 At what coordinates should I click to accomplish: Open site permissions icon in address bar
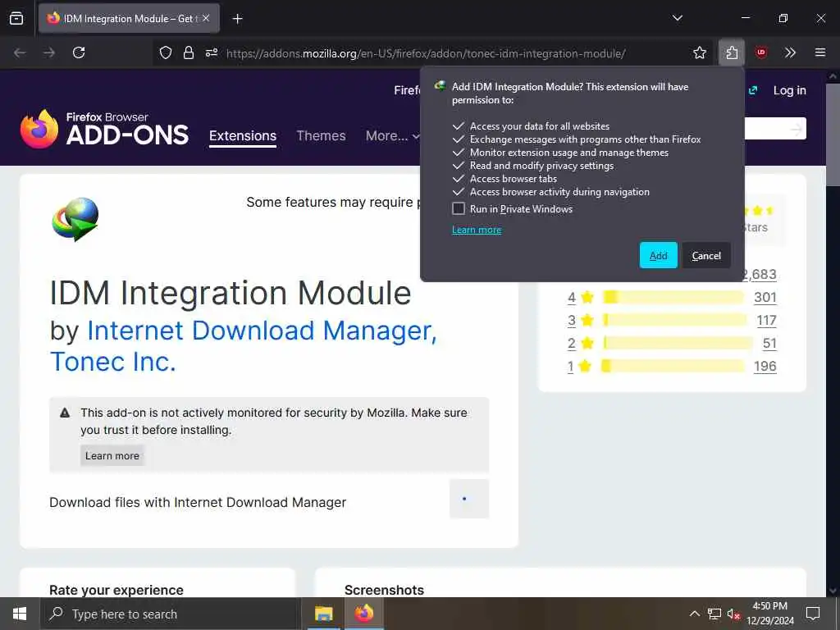(x=212, y=52)
